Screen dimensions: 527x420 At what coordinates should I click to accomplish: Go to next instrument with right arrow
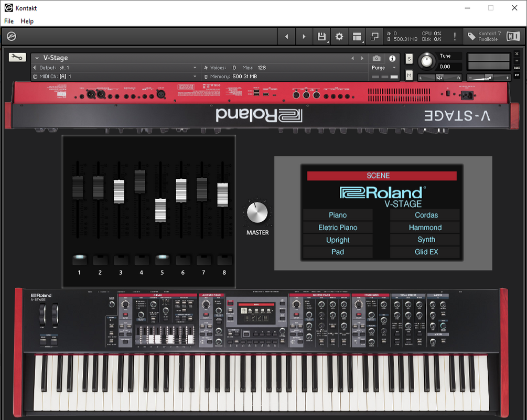[x=304, y=36]
